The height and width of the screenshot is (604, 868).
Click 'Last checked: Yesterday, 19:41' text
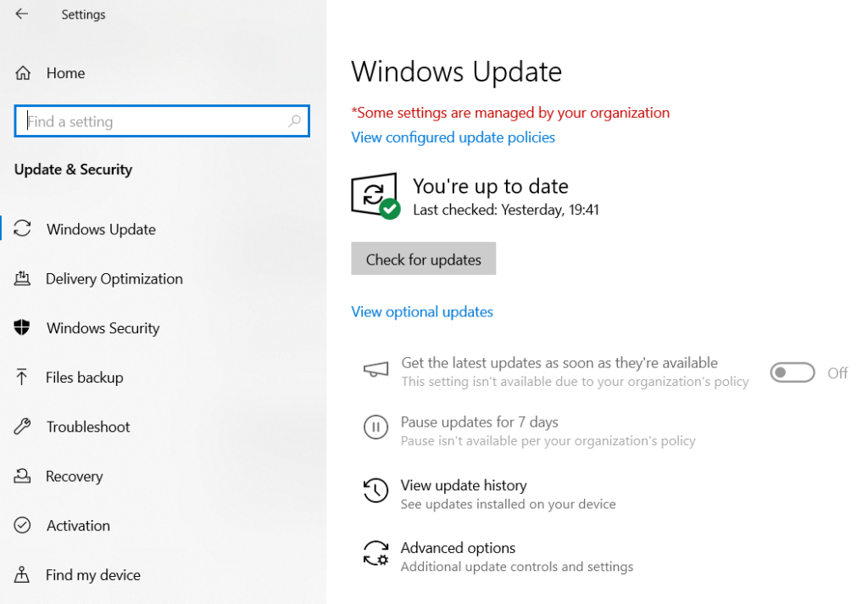pos(506,210)
